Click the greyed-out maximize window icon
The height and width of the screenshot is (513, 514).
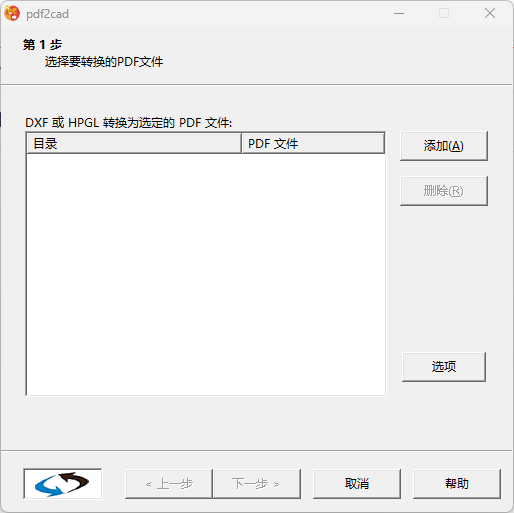pyautogui.click(x=444, y=13)
